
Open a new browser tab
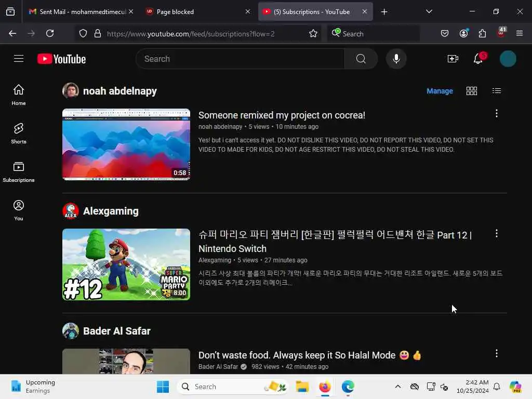384,12
